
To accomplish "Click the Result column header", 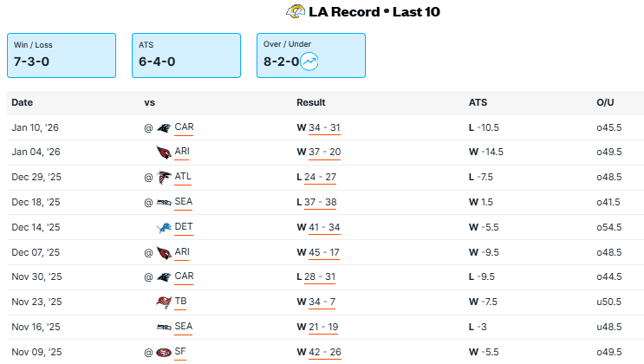I will click(x=310, y=103).
